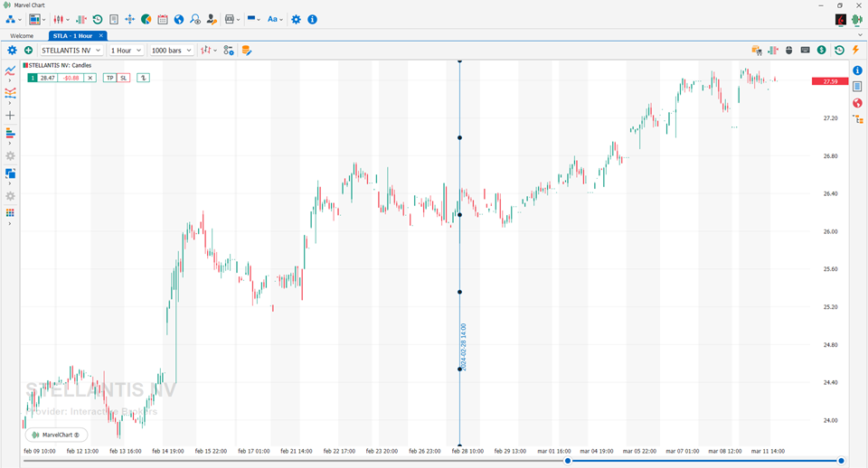
Task: Click the red 27.59 current price label
Action: [x=830, y=81]
